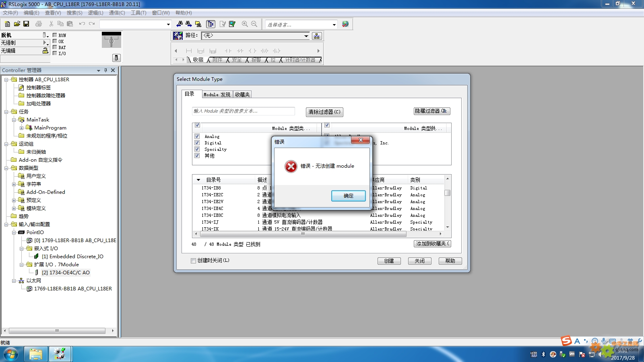The height and width of the screenshot is (362, 644).
Task: Uncheck the Analog module type filter
Action: [197, 136]
